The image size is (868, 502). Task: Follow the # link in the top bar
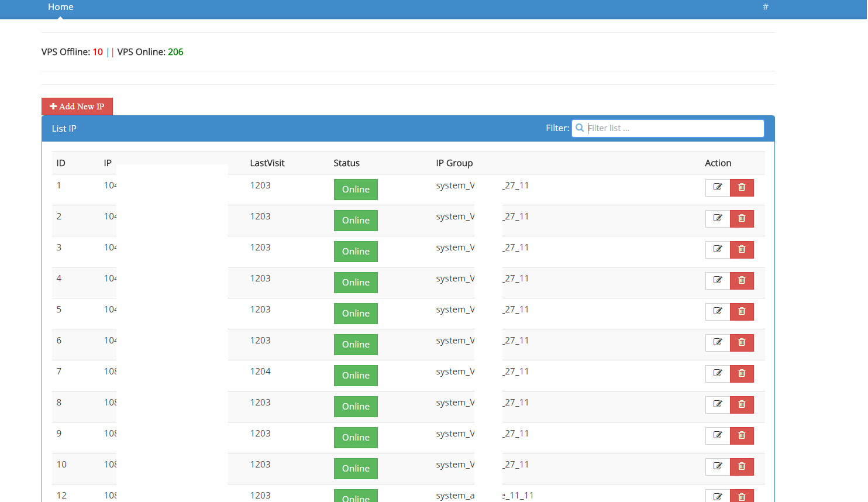[766, 7]
